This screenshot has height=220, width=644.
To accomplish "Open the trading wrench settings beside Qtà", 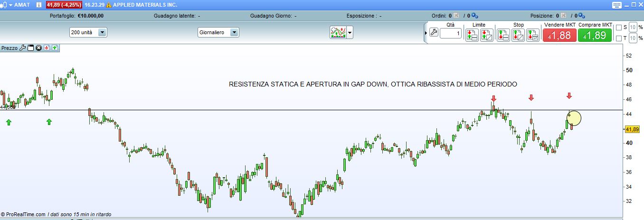I will click(433, 33).
